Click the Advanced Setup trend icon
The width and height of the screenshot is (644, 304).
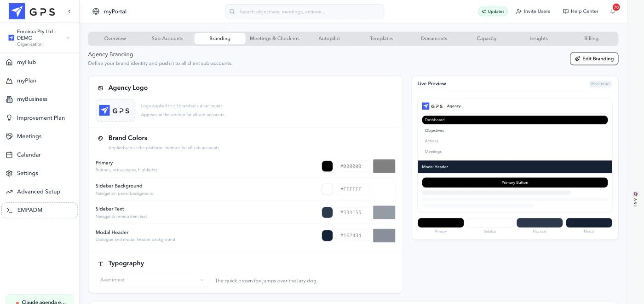coord(9,192)
